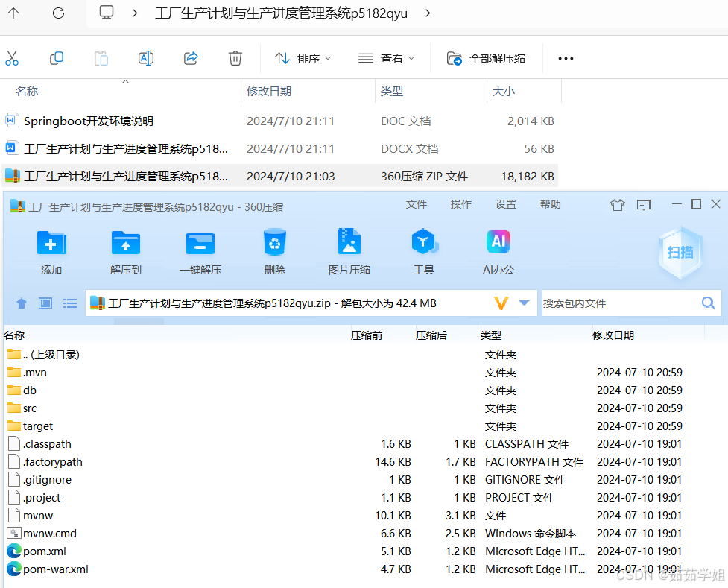
Task: Expand chevron after the folder name in address bar
Action: click(x=428, y=13)
